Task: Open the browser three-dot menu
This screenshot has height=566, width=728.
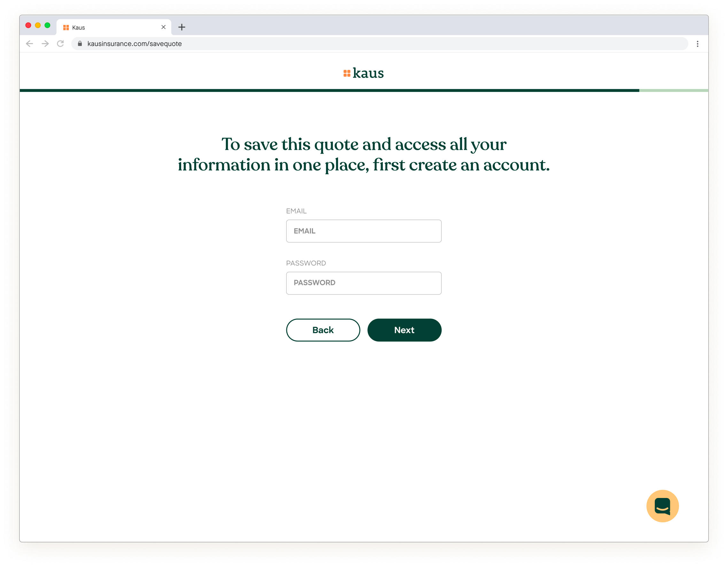Action: (x=697, y=44)
